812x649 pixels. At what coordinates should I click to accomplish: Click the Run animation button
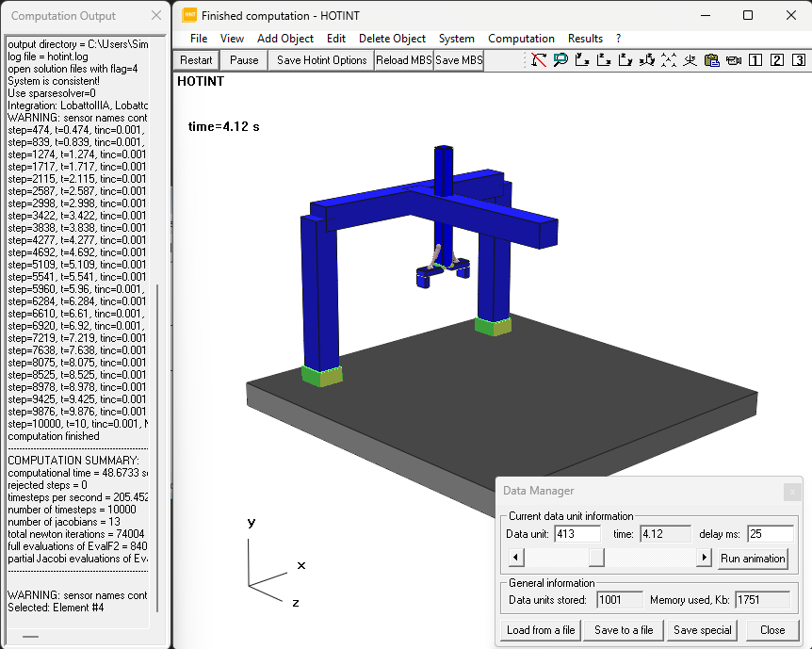[752, 558]
